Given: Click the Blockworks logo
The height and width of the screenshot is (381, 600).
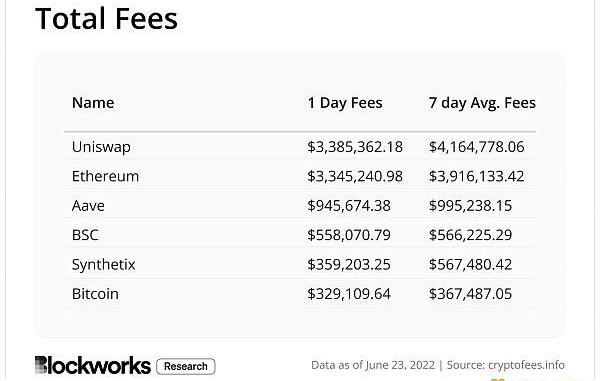Looking at the screenshot, I should [93, 365].
